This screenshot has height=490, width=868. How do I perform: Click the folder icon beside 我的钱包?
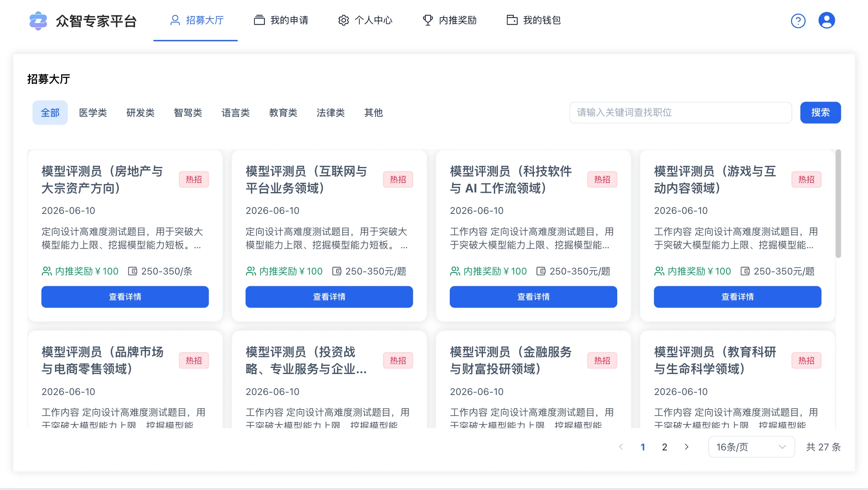coord(512,20)
